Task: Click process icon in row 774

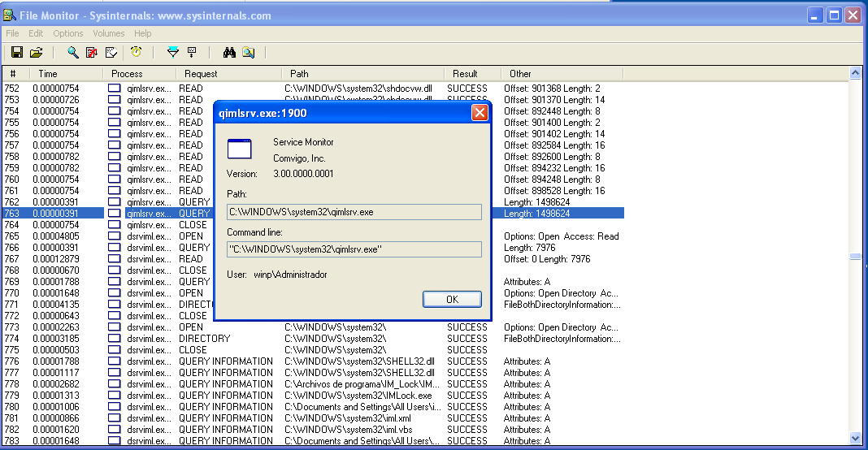Action: click(114, 338)
